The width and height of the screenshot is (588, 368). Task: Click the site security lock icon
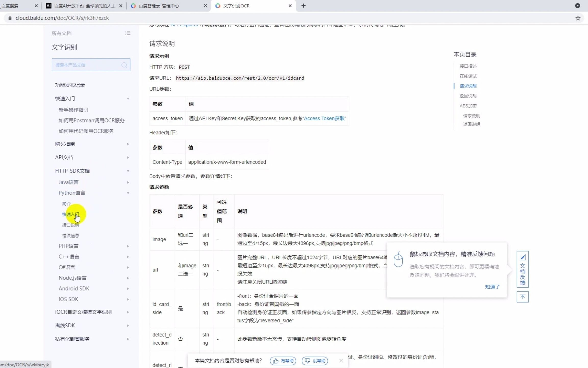(x=10, y=18)
